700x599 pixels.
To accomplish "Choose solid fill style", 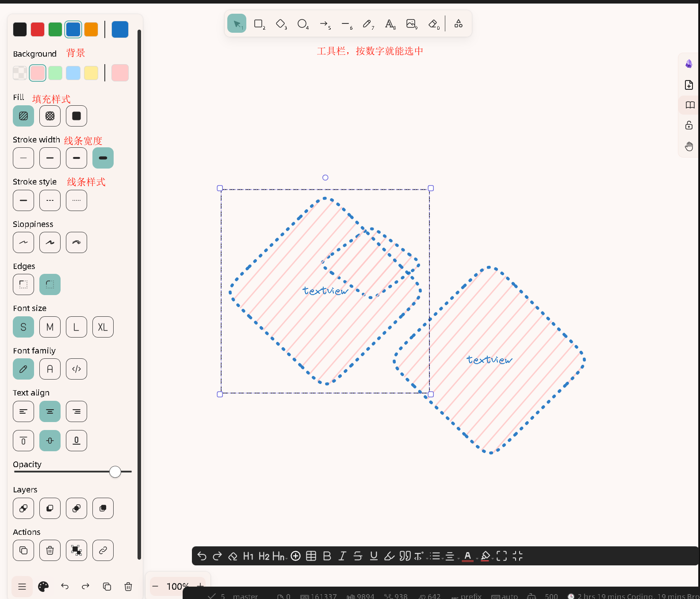I will point(77,116).
